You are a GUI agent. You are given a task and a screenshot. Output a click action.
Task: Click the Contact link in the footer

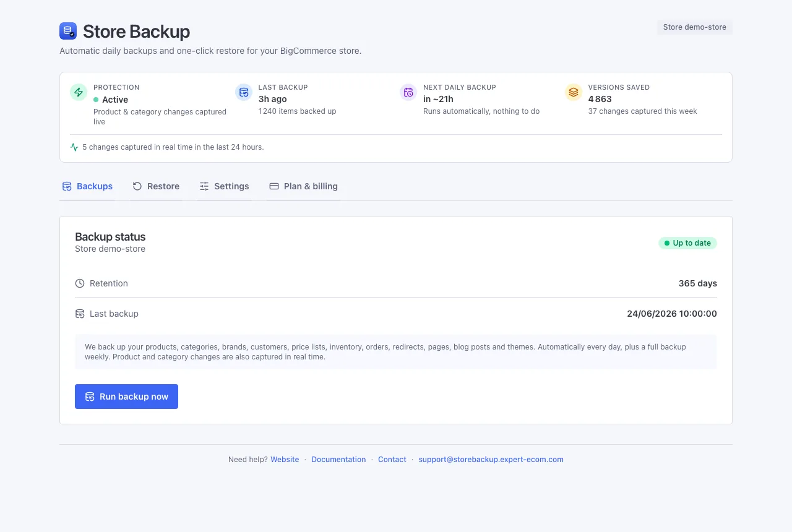point(392,460)
